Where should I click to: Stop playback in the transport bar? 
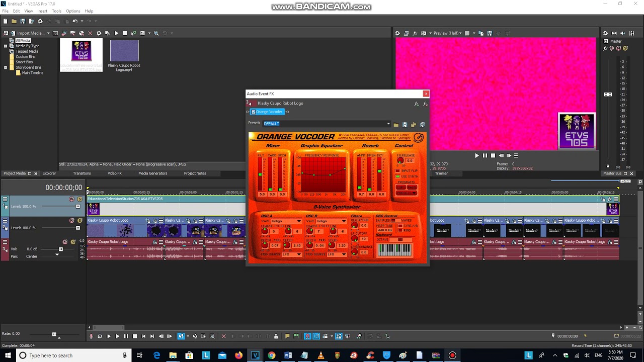click(x=134, y=336)
